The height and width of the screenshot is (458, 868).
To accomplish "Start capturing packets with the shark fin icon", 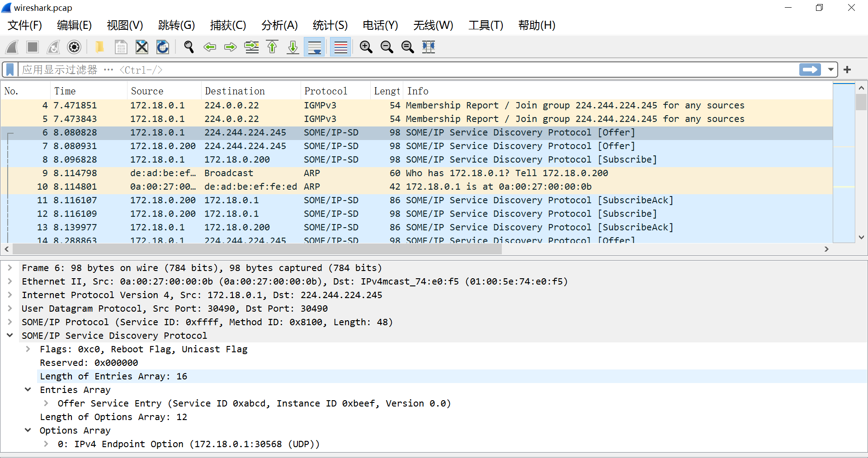I will (12, 47).
